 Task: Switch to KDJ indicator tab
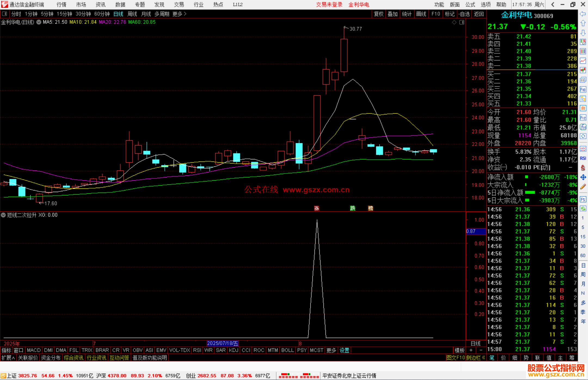(x=234, y=350)
